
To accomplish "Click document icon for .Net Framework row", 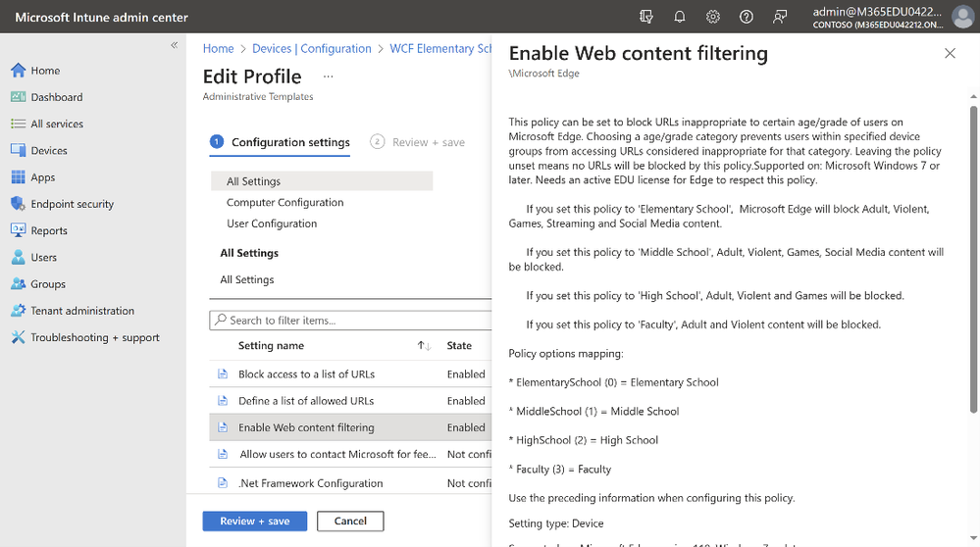I will (x=223, y=483).
